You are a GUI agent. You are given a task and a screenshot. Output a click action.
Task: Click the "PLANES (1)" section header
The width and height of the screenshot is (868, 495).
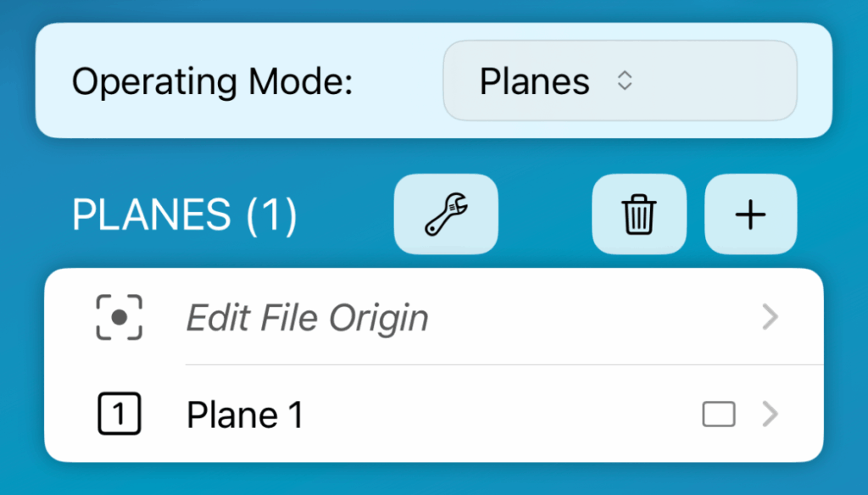click(185, 215)
